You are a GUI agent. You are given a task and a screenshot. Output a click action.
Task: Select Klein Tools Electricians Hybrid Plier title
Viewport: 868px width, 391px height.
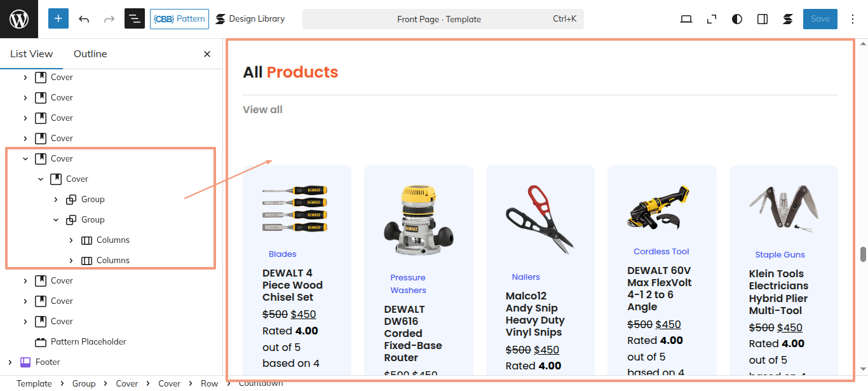(x=778, y=292)
